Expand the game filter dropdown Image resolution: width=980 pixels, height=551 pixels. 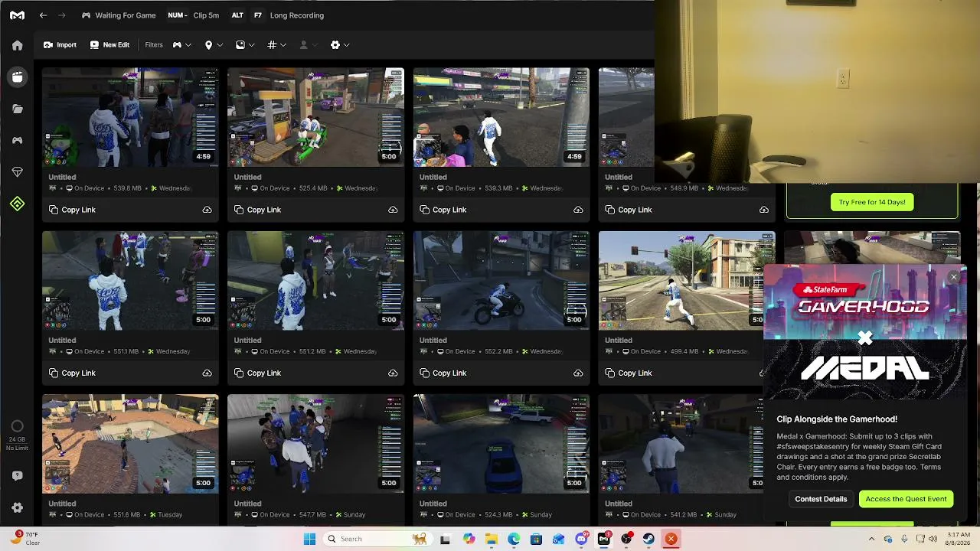pos(181,45)
